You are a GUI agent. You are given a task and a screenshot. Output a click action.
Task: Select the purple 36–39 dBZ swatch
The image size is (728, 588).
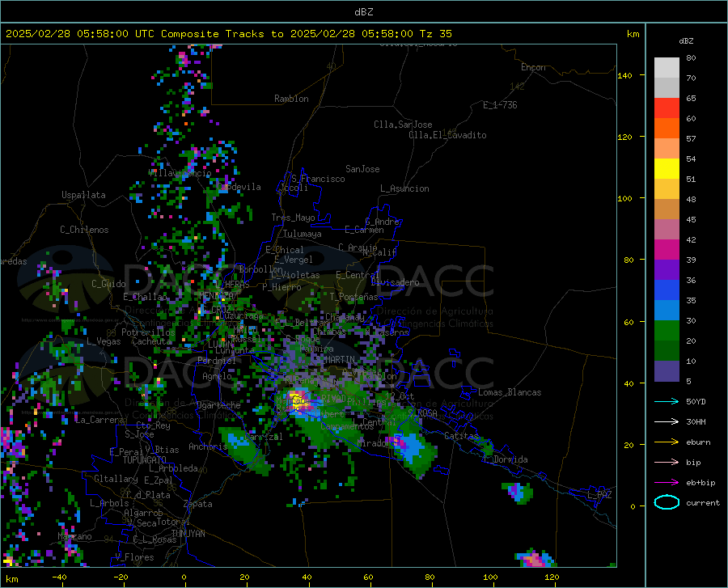[667, 270]
